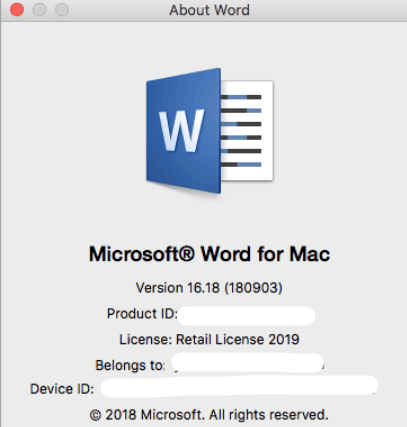
Task: Click the disabled minimize button
Action: 39,10
